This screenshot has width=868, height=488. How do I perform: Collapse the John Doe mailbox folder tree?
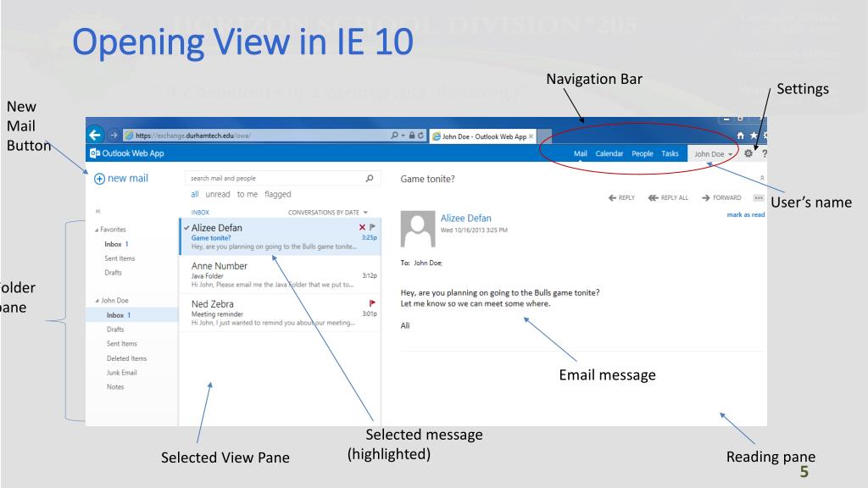[x=97, y=301]
